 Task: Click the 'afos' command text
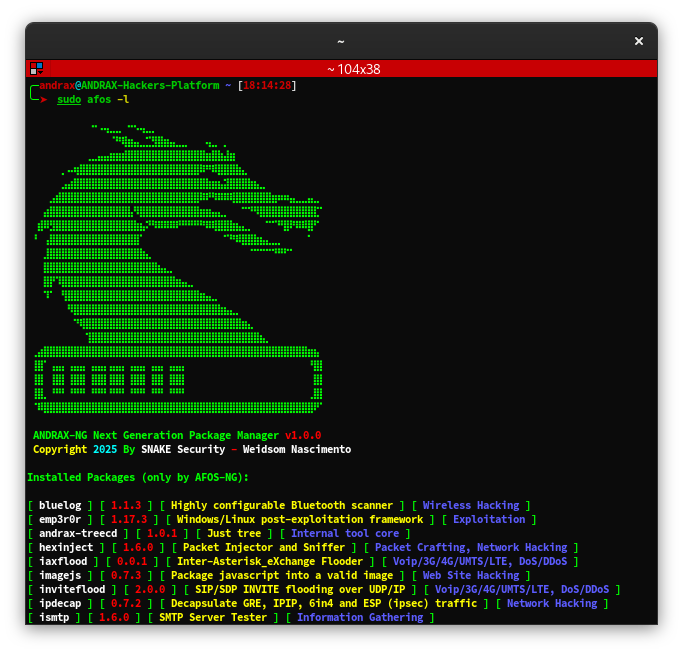click(99, 100)
